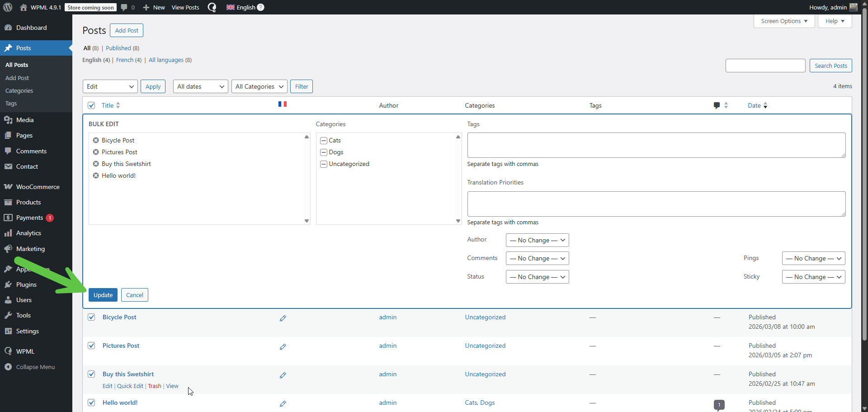Open comment bubble in the admin bar
Screen dimensions: 868x412
click(x=124, y=7)
